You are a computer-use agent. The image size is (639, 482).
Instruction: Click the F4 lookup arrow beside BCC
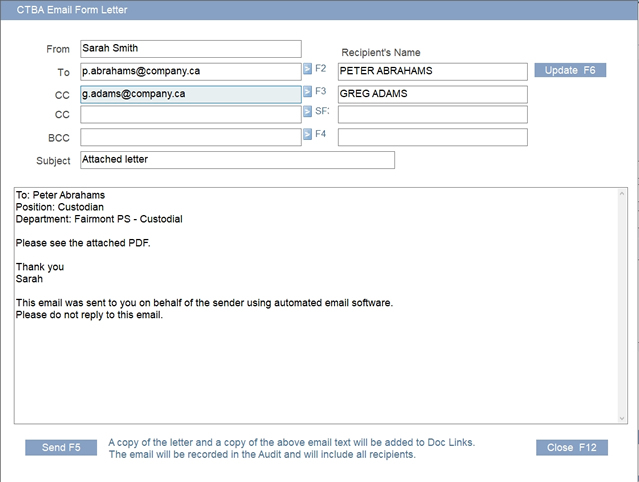point(308,135)
